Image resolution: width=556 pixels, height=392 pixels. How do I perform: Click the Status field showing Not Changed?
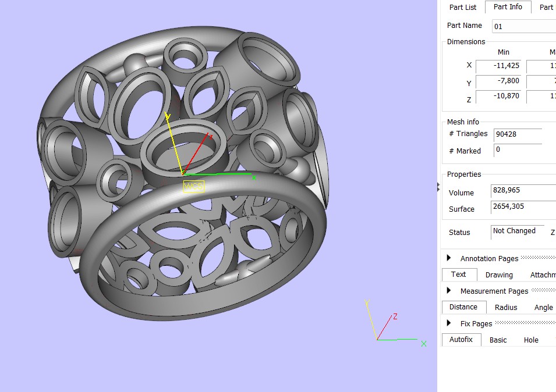click(x=518, y=231)
